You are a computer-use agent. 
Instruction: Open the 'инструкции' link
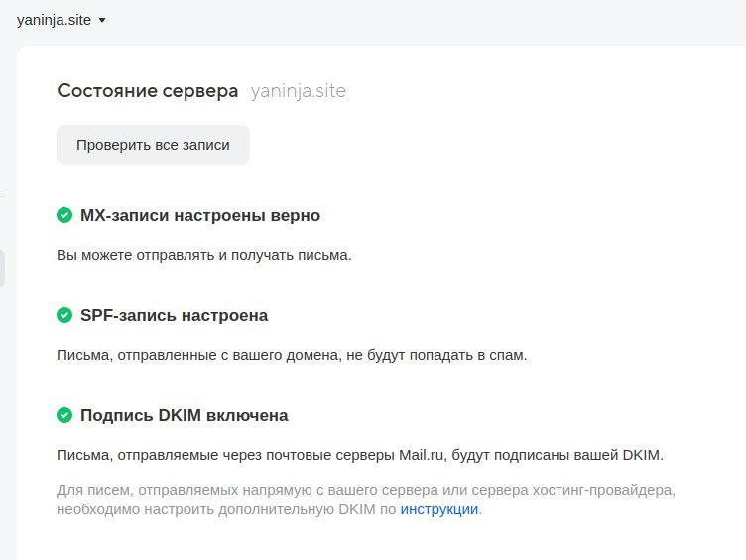coord(439,509)
